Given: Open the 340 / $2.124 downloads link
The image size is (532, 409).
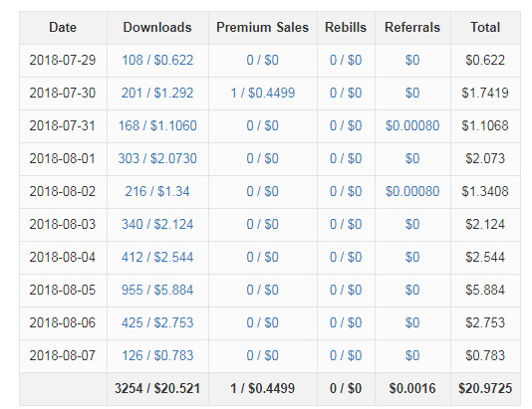Looking at the screenshot, I should click(157, 224).
